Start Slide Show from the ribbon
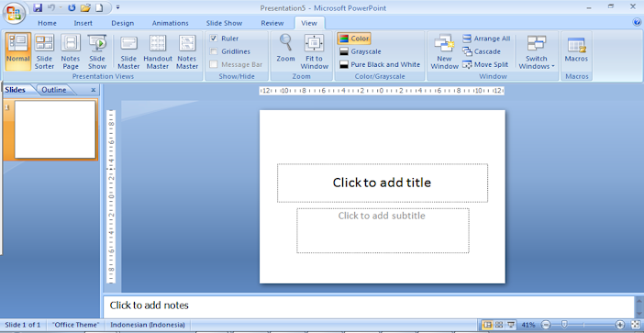The width and height of the screenshot is (644, 333). coord(97,51)
